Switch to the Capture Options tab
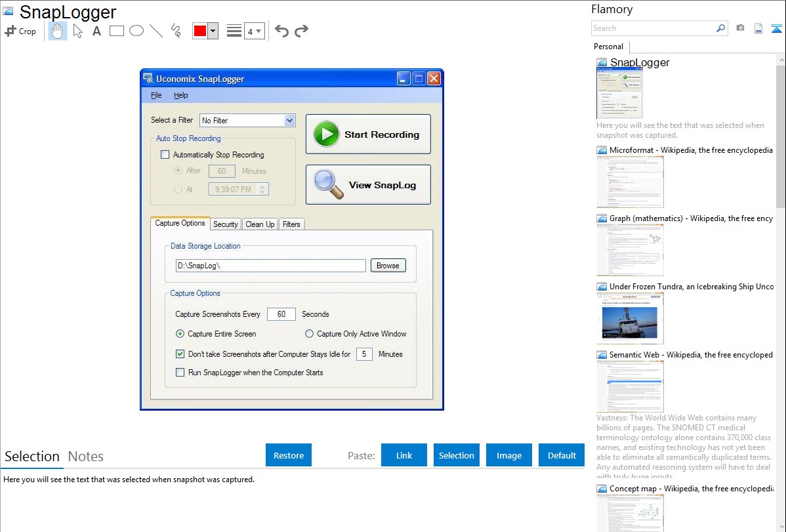The image size is (786, 532). pyautogui.click(x=180, y=223)
